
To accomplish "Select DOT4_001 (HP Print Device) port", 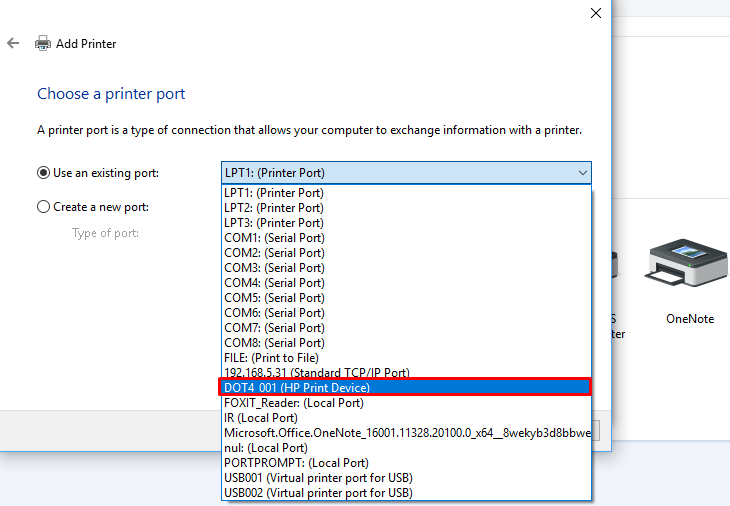I will [297, 388].
